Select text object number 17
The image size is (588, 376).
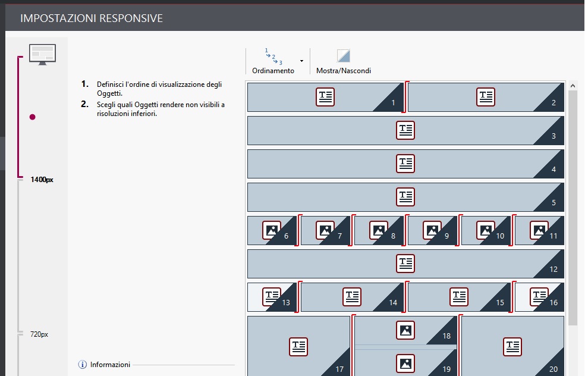click(x=298, y=346)
